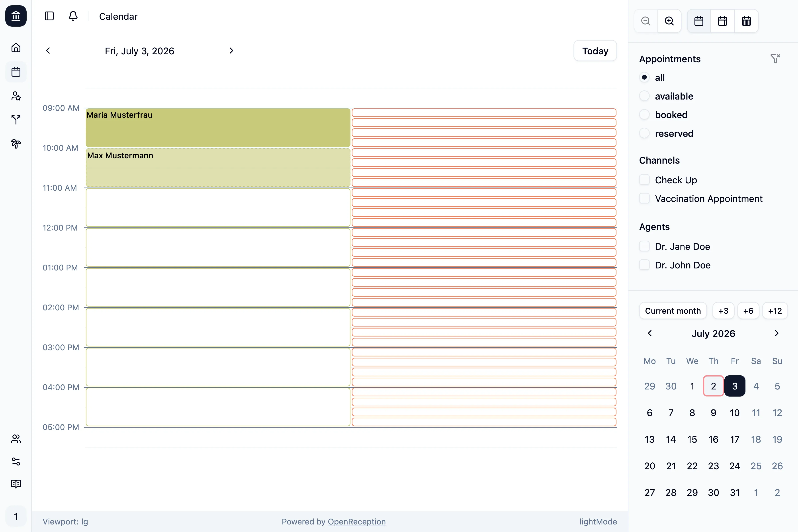The height and width of the screenshot is (532, 798).
Task: Open the OpenReception link
Action: [x=357, y=522]
